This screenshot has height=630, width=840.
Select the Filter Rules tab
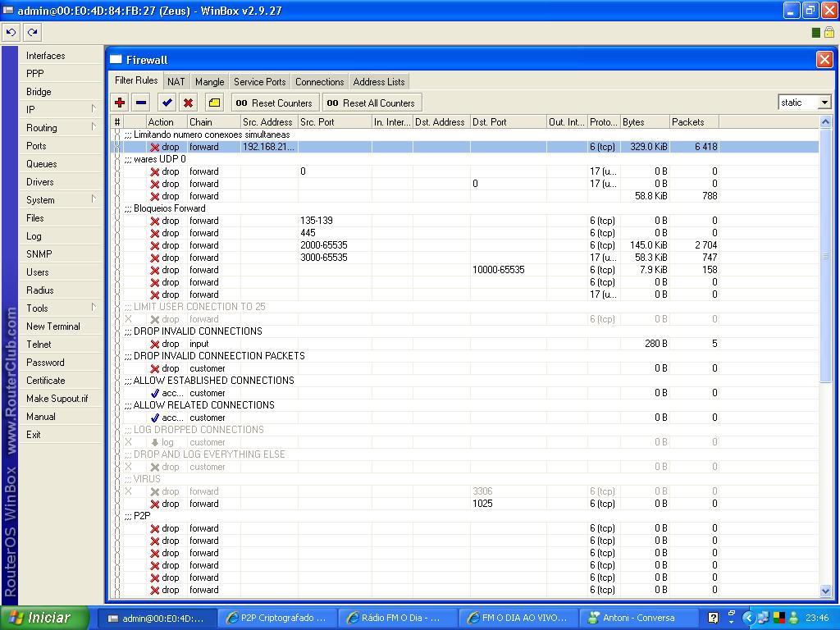point(136,80)
